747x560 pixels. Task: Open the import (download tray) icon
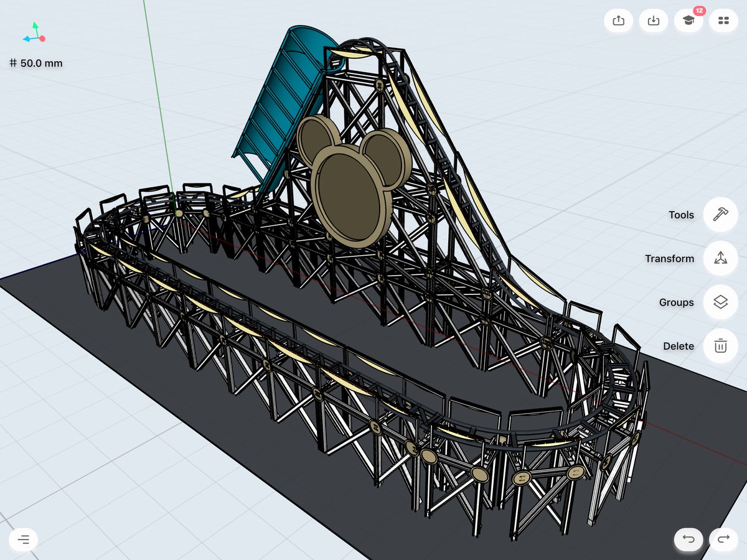point(654,21)
